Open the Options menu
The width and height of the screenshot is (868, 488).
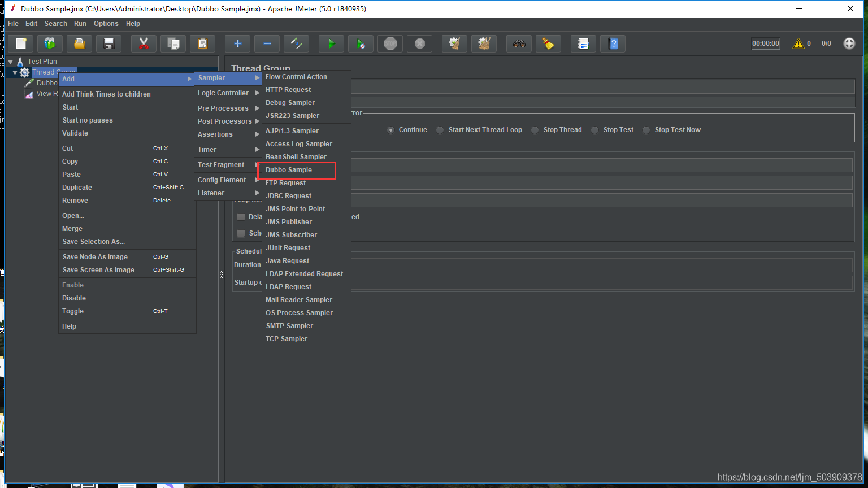tap(106, 24)
